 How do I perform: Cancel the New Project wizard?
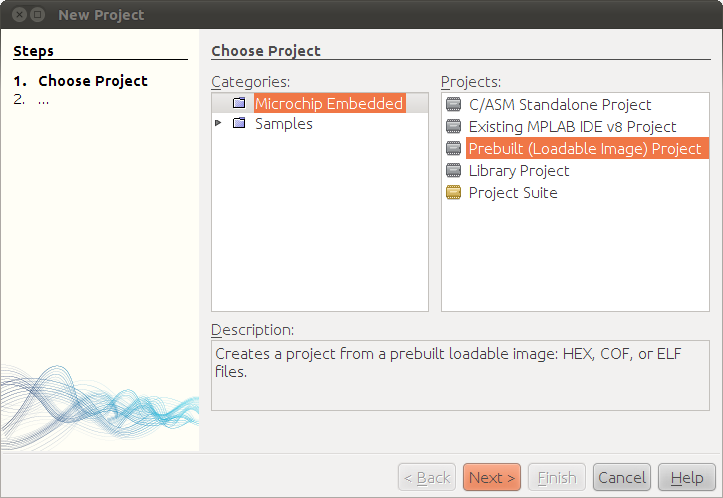[x=622, y=477]
